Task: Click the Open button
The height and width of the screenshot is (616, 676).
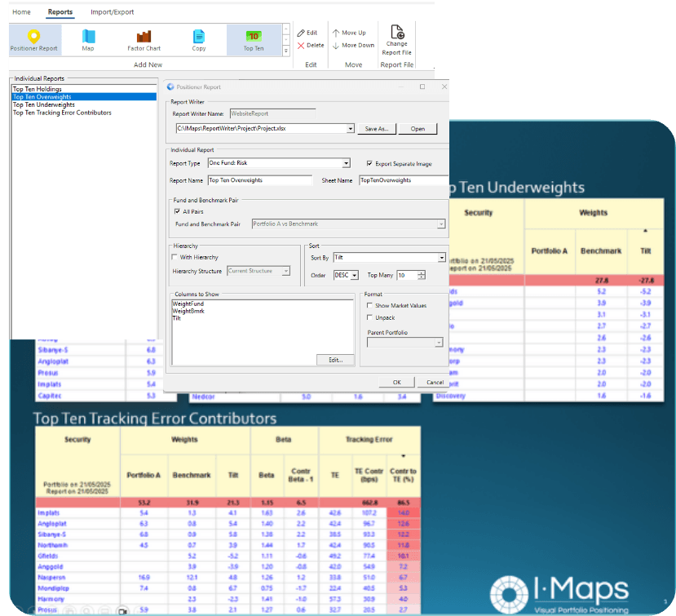Action: tap(418, 129)
